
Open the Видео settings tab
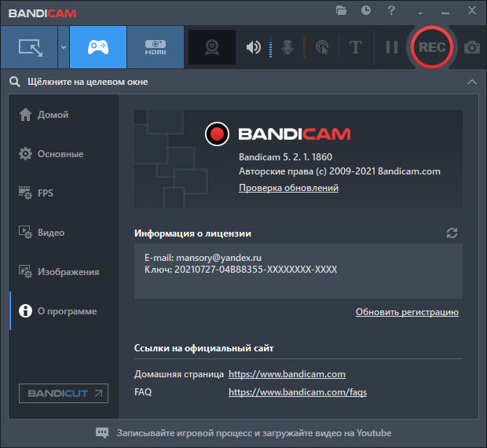click(51, 233)
